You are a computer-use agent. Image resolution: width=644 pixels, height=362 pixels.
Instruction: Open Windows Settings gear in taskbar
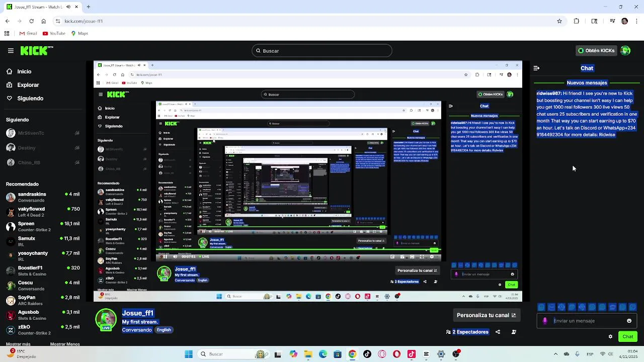pos(441,354)
